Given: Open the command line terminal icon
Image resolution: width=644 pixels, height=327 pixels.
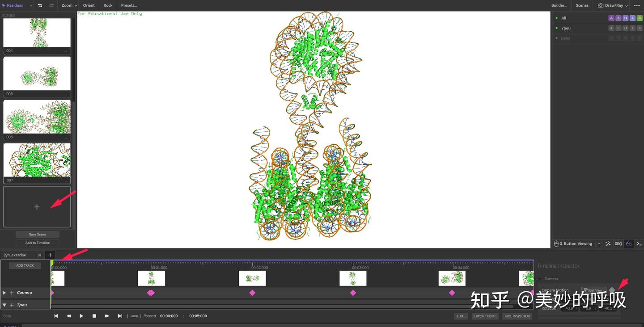Looking at the screenshot, I should (x=639, y=243).
